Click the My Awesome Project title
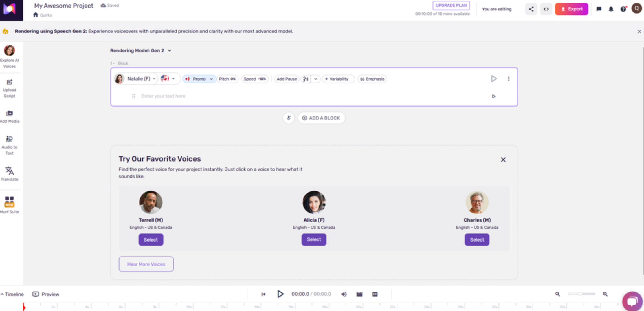The height and width of the screenshot is (311, 644). (64, 6)
